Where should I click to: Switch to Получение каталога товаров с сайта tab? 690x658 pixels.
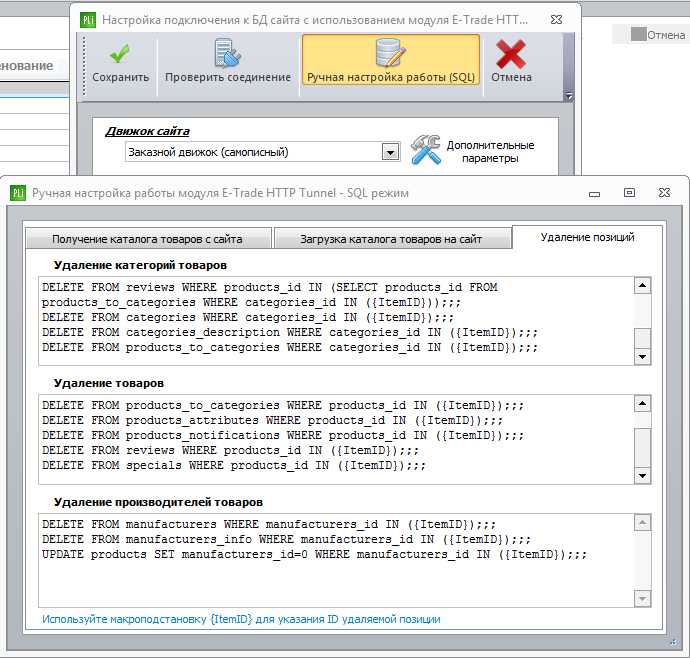point(148,239)
